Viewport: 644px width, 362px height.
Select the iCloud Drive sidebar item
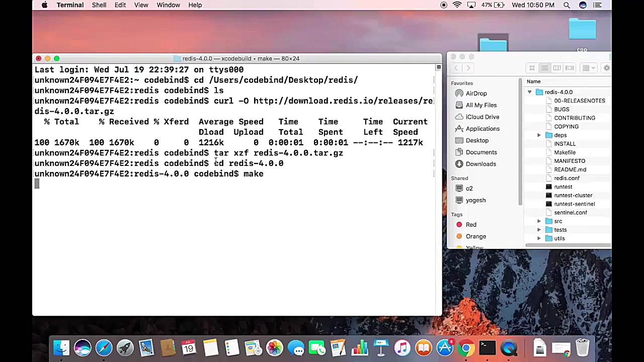(482, 117)
